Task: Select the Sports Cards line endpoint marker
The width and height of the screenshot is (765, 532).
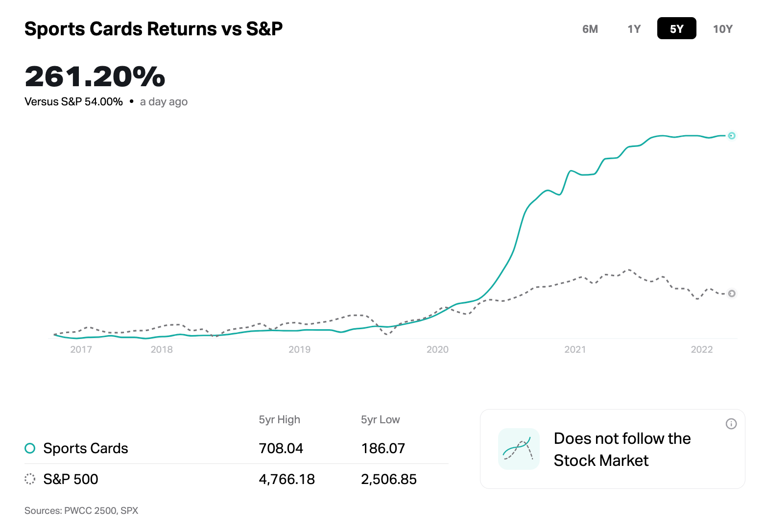Action: 732,136
